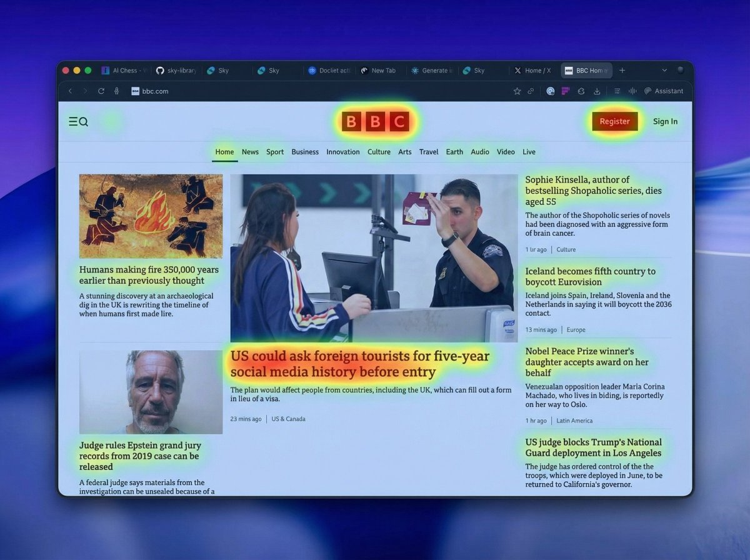
Task: Switch to the AI Chess tab
Action: pos(124,71)
